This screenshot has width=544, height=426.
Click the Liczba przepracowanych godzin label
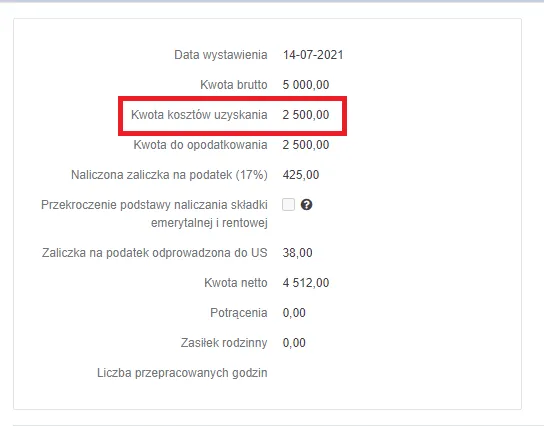coord(182,373)
